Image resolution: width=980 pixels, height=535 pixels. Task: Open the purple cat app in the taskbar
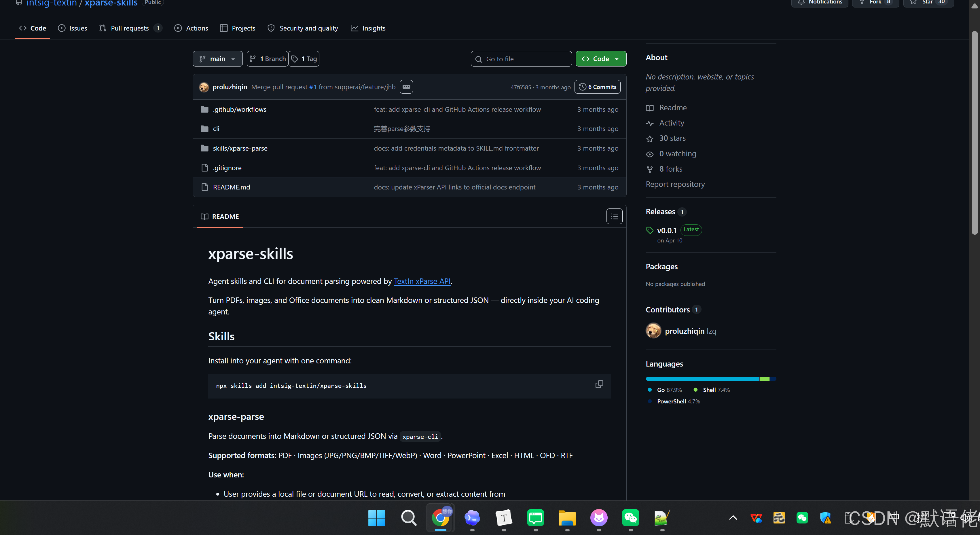(599, 518)
